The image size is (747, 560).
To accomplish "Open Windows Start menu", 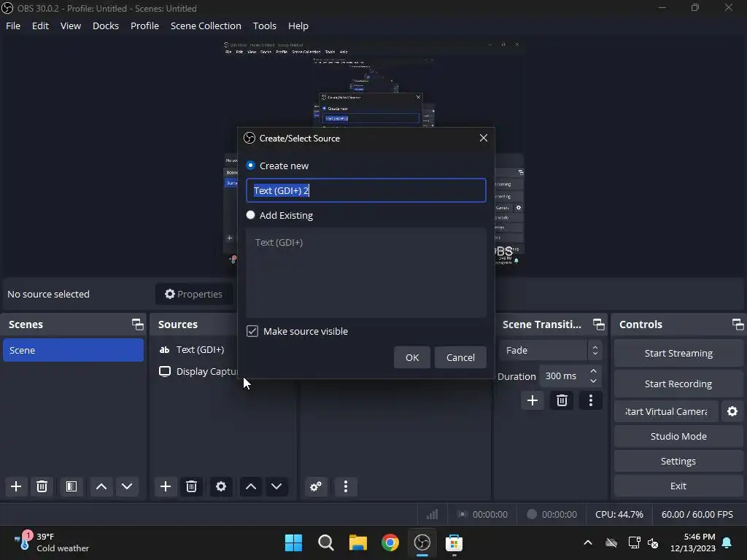I will pyautogui.click(x=293, y=542).
